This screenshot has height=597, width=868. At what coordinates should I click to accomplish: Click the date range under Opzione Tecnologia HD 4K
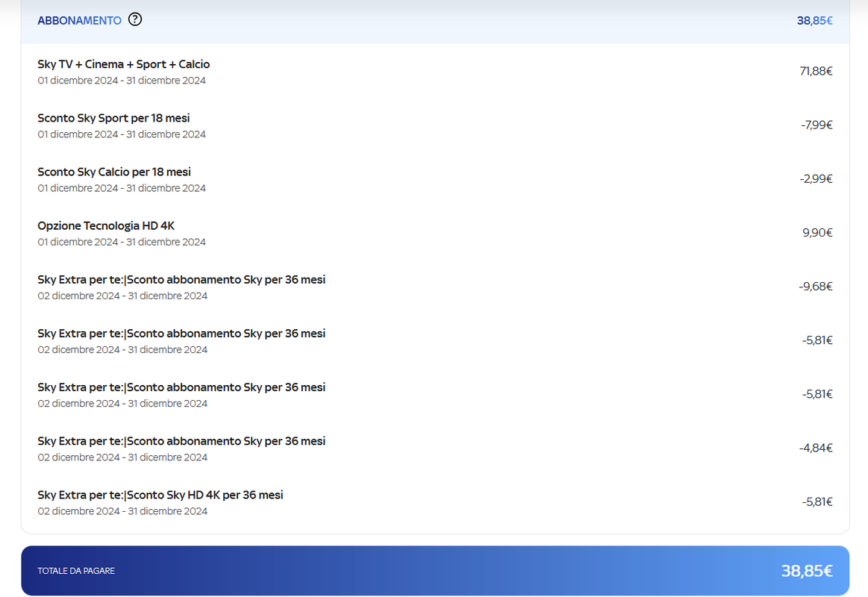(122, 242)
